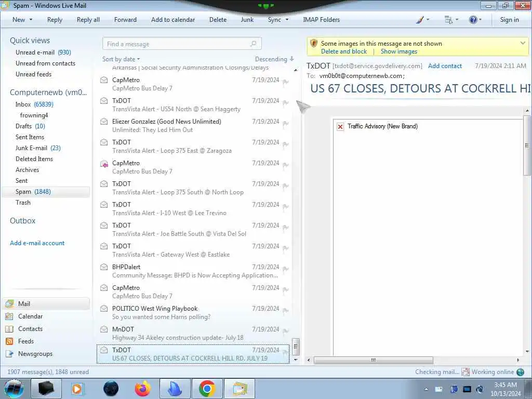Open the blue feather app taskbar icon
The width and height of the screenshot is (532, 399).
point(175,389)
